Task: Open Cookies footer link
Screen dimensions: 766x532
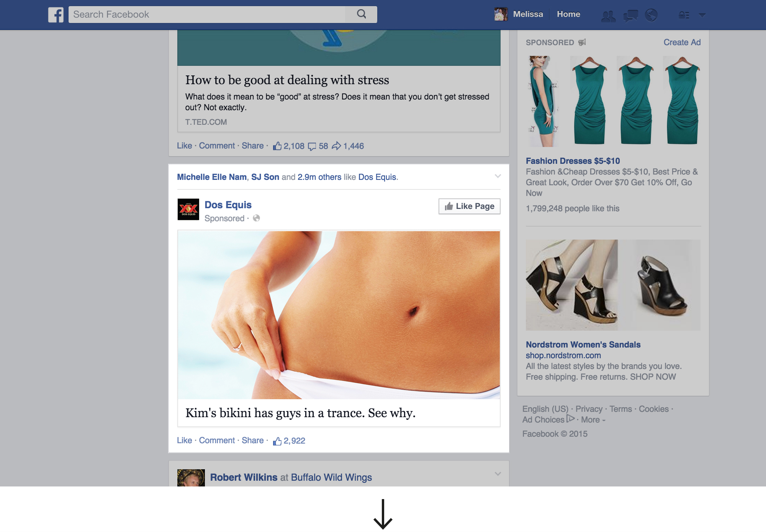Action: pyautogui.click(x=653, y=409)
